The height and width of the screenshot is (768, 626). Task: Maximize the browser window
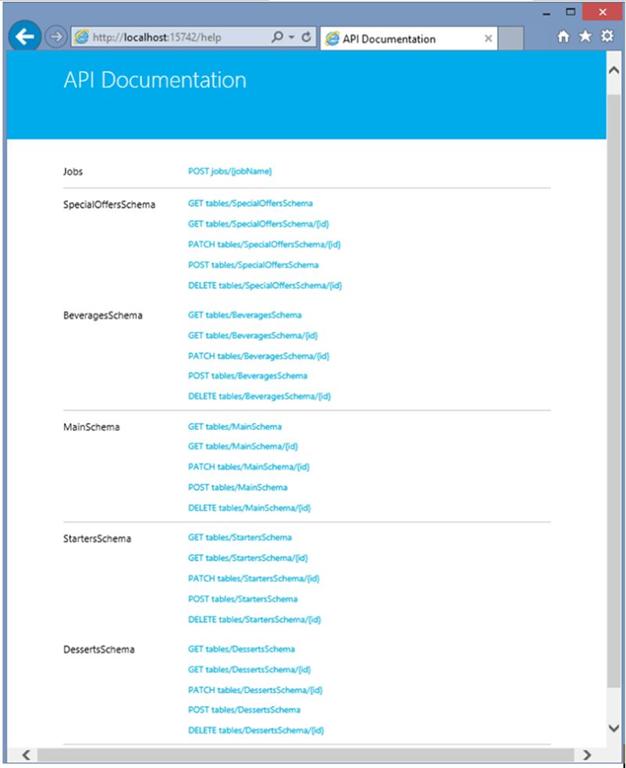(570, 12)
